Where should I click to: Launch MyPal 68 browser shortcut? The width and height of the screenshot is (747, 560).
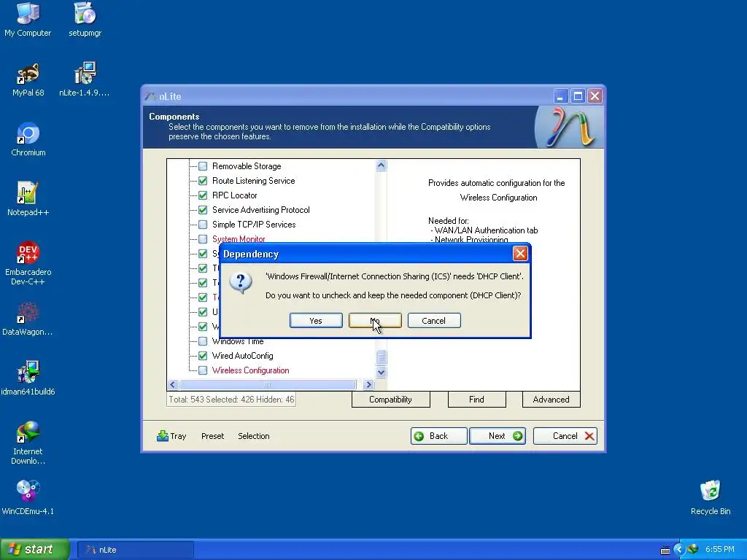(28, 79)
